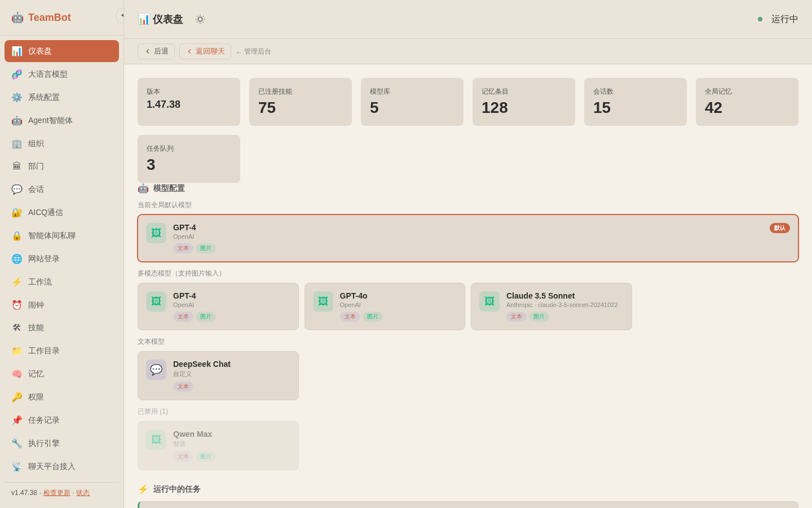
Task: Click the 运行中的任务 lightning section icon
Action: (x=143, y=489)
